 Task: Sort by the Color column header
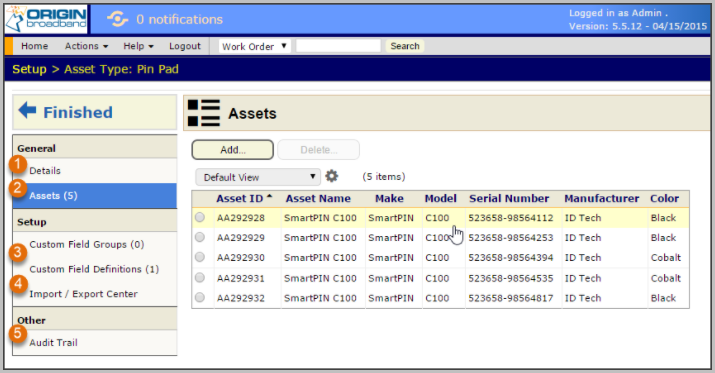point(664,198)
